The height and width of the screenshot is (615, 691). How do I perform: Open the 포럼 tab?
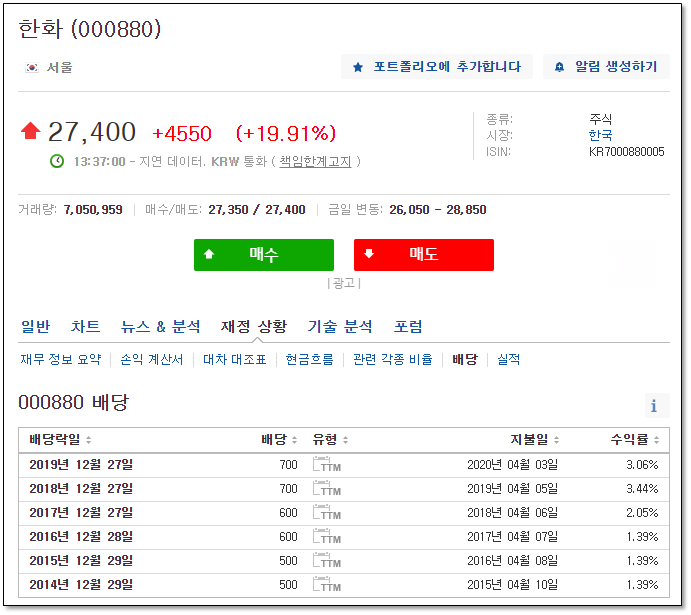(408, 326)
